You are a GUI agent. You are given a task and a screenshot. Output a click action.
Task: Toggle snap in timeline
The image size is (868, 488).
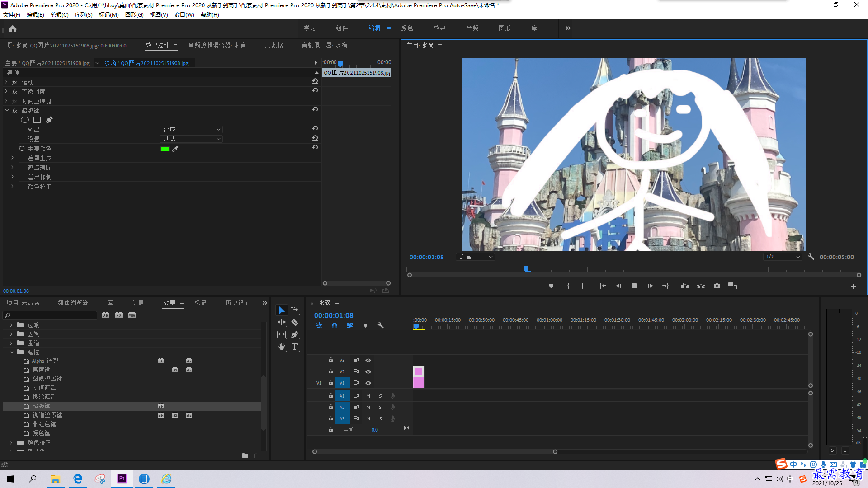tap(335, 325)
